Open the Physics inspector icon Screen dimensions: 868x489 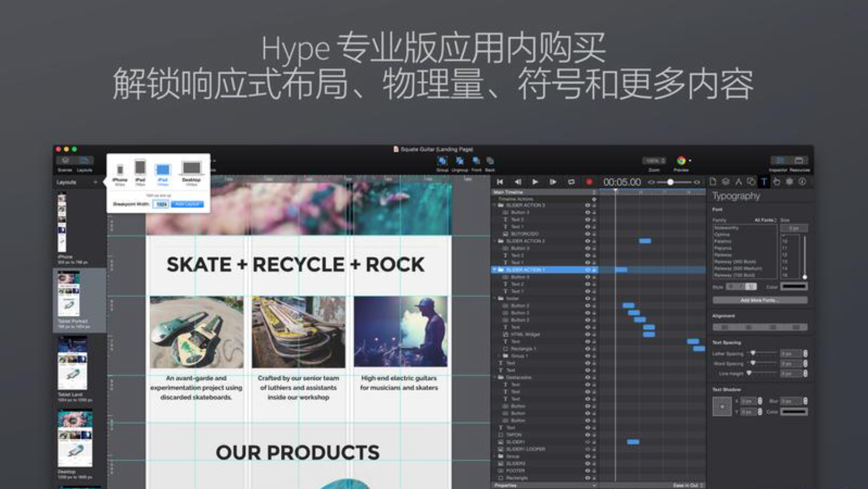pyautogui.click(x=789, y=182)
